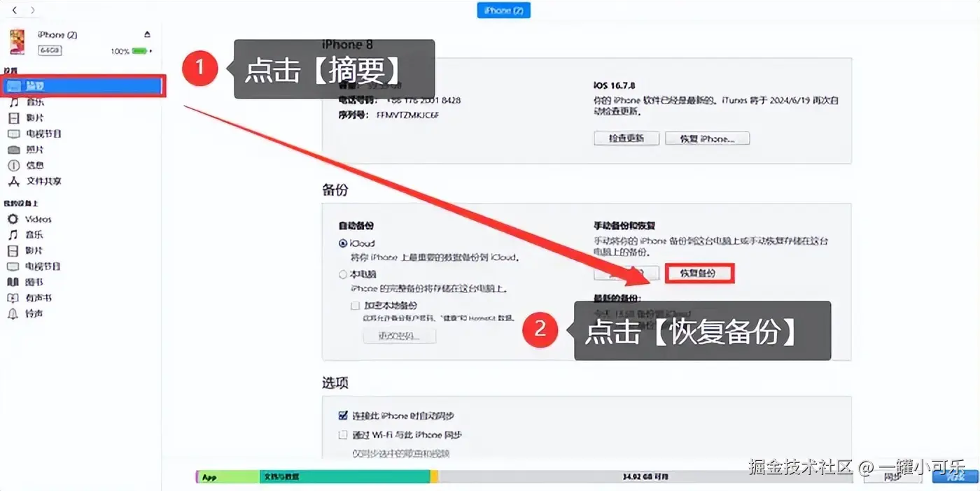Select the 本电脑 backup radio button
This screenshot has width=980, height=491.
(343, 275)
